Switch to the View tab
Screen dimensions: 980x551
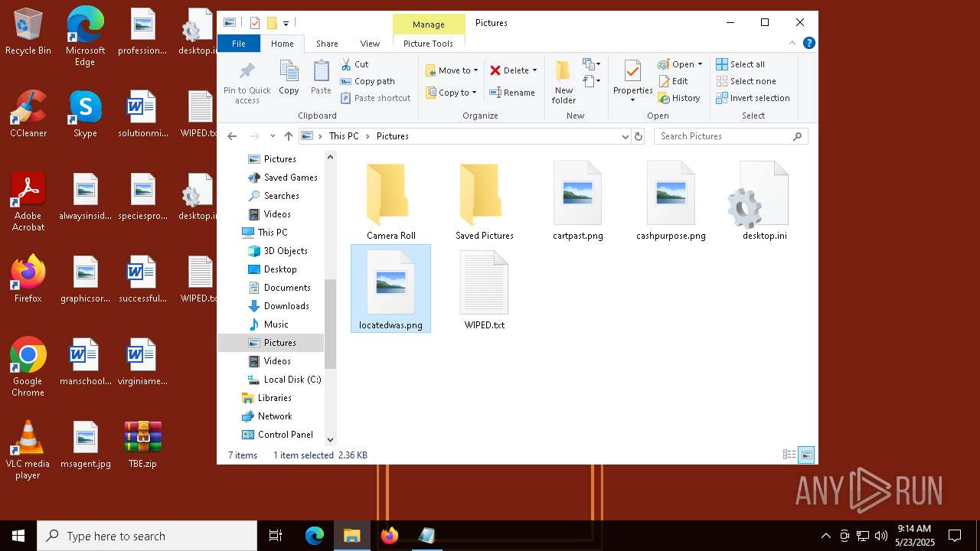[x=370, y=44]
